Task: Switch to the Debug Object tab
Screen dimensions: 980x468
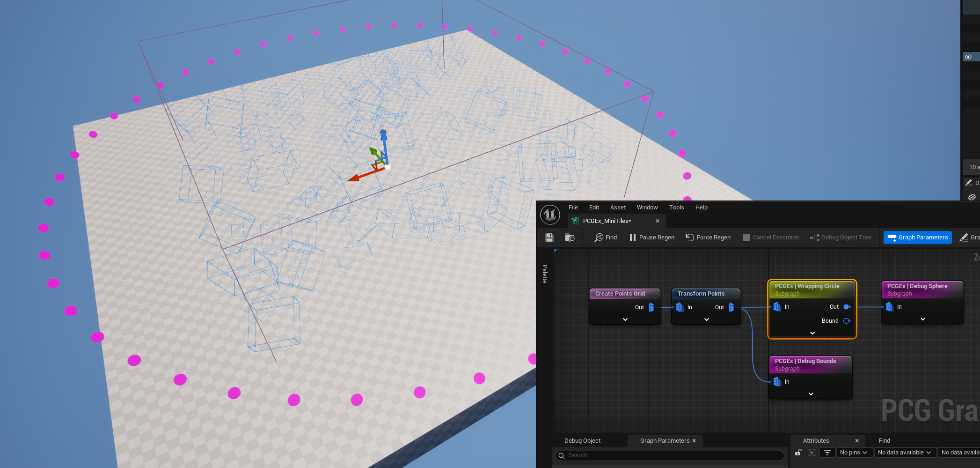Action: coord(582,441)
